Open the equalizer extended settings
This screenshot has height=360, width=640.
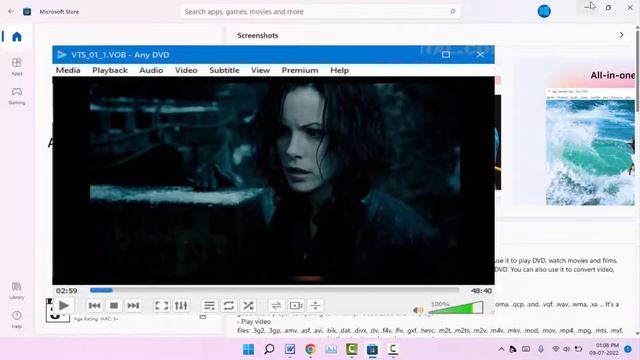[181, 305]
